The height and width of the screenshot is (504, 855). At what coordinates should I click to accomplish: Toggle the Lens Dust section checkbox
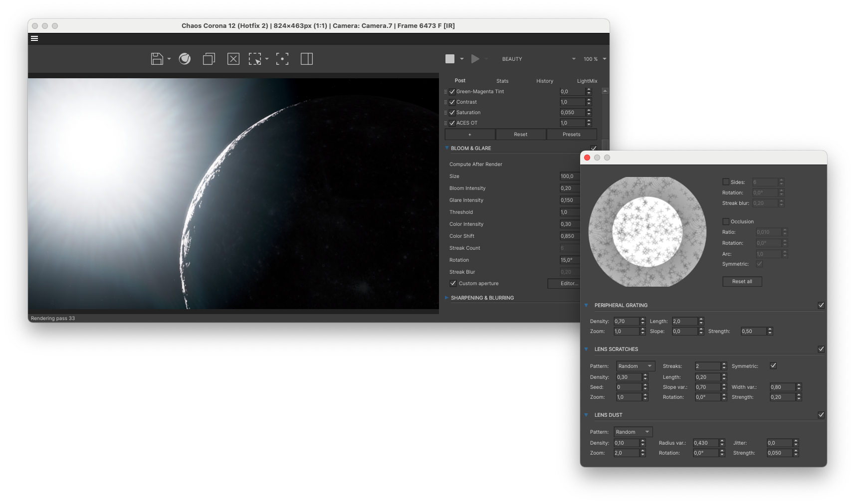pyautogui.click(x=821, y=415)
